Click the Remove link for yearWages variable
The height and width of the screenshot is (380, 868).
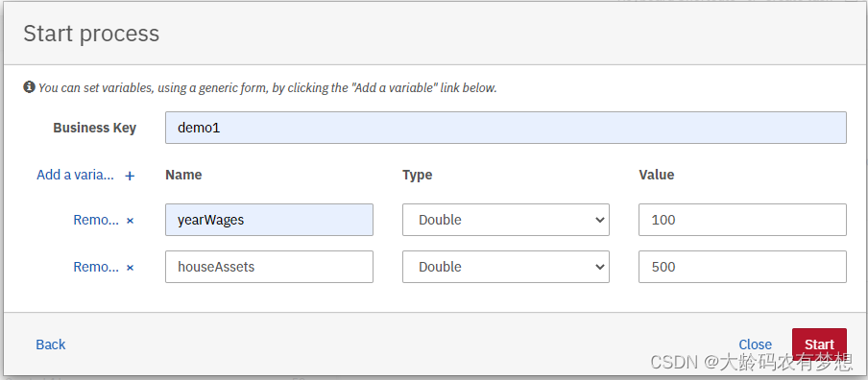[x=96, y=220]
